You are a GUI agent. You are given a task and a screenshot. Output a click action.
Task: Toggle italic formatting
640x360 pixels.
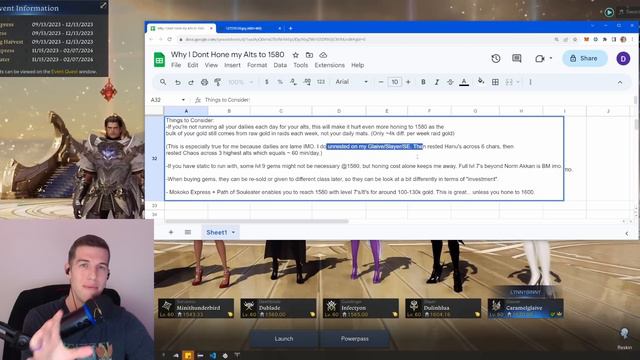point(437,82)
